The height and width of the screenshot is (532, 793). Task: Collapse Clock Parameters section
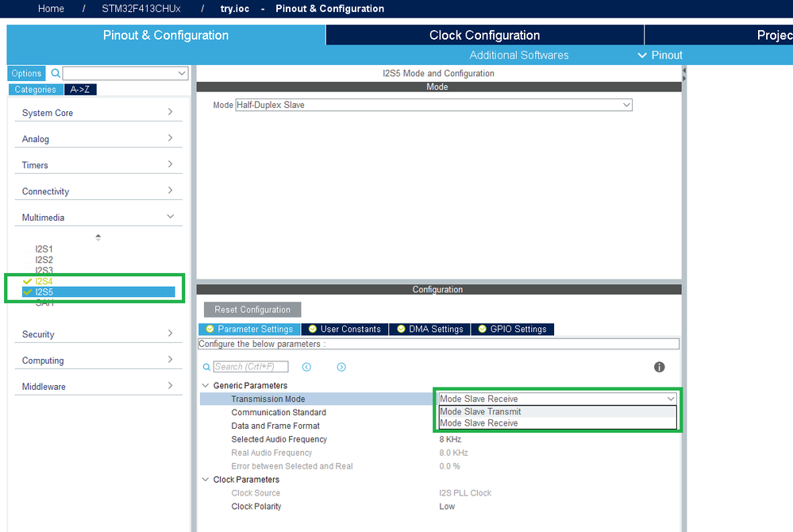pyautogui.click(x=206, y=480)
